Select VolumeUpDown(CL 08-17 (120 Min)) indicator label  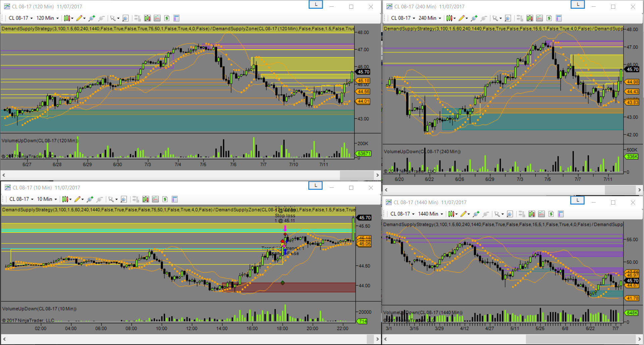coord(40,140)
